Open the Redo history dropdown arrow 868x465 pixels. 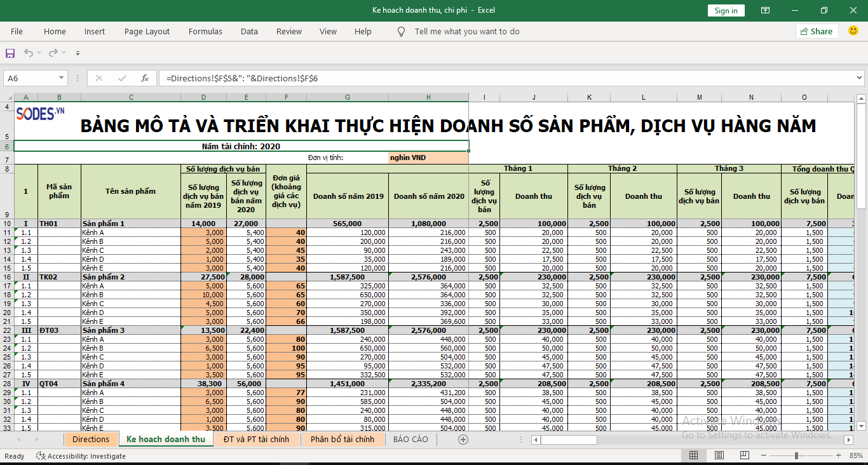[x=64, y=53]
